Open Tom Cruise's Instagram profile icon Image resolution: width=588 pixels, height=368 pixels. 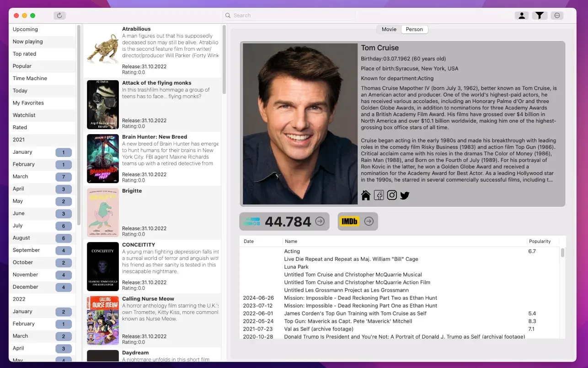[x=392, y=195]
